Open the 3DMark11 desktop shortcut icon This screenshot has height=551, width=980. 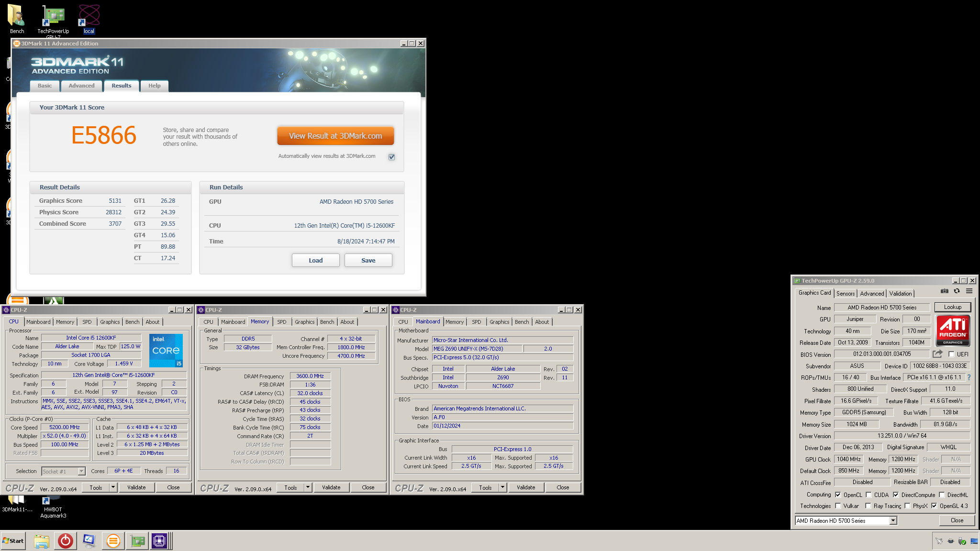pos(17,503)
